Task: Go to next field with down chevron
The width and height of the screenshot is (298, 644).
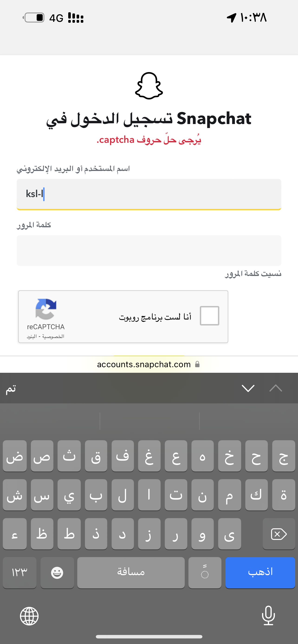Action: 248,388
